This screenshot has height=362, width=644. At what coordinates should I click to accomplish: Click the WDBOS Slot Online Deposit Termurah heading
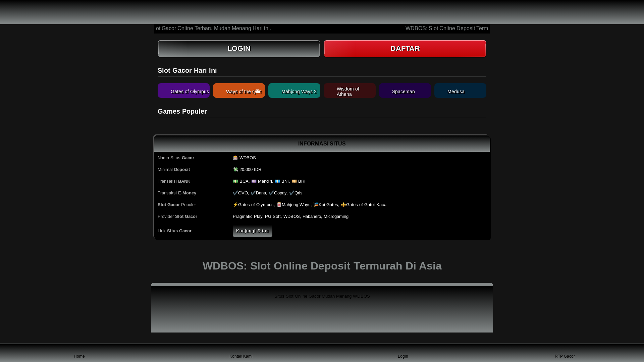tap(322, 266)
